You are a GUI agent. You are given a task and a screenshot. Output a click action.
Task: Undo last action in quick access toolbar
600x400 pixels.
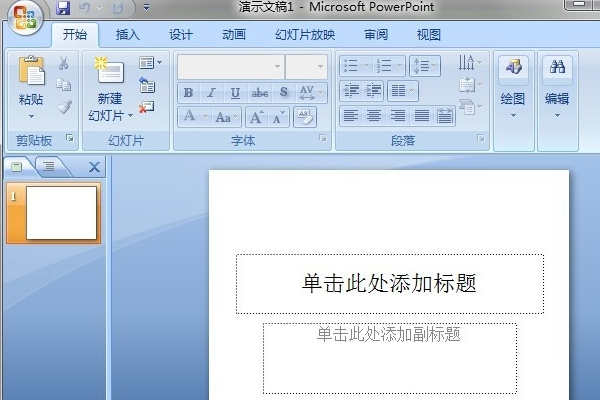coord(85,8)
